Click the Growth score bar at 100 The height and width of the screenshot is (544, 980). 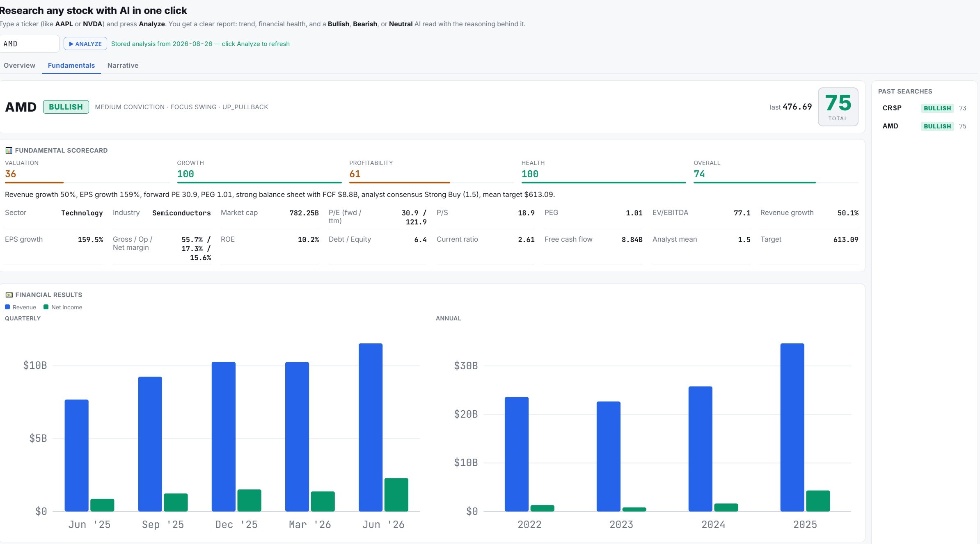click(259, 182)
